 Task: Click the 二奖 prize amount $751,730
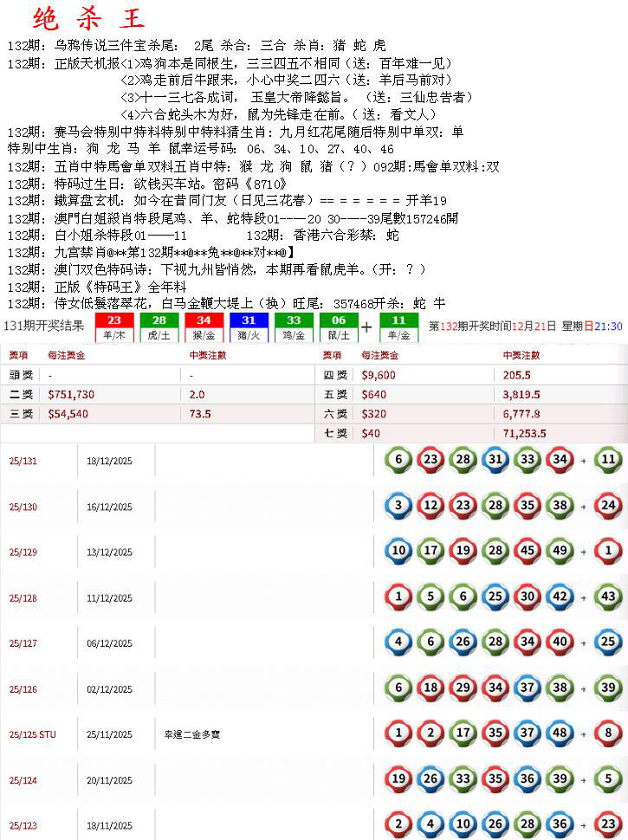coord(71,394)
